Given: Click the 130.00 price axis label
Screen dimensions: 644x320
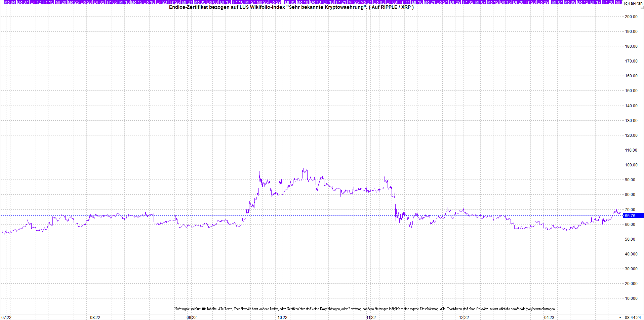Looking at the screenshot, I should [631, 120].
